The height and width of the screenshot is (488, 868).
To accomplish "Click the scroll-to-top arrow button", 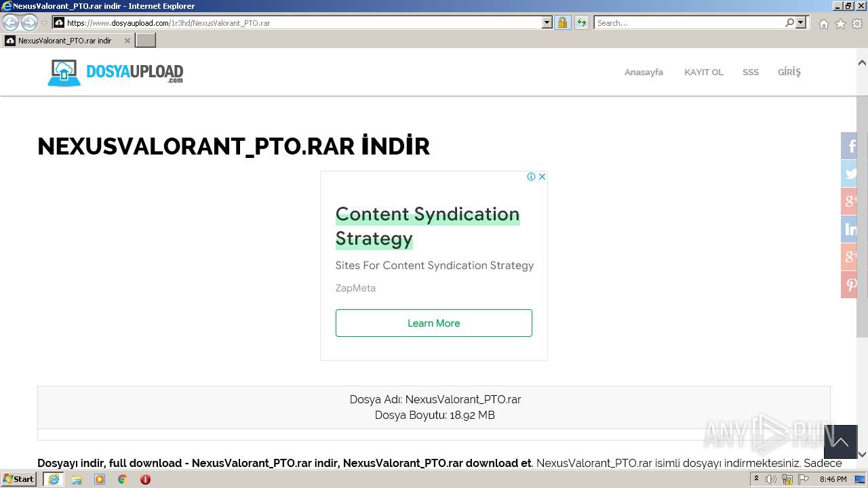I will click(x=840, y=442).
